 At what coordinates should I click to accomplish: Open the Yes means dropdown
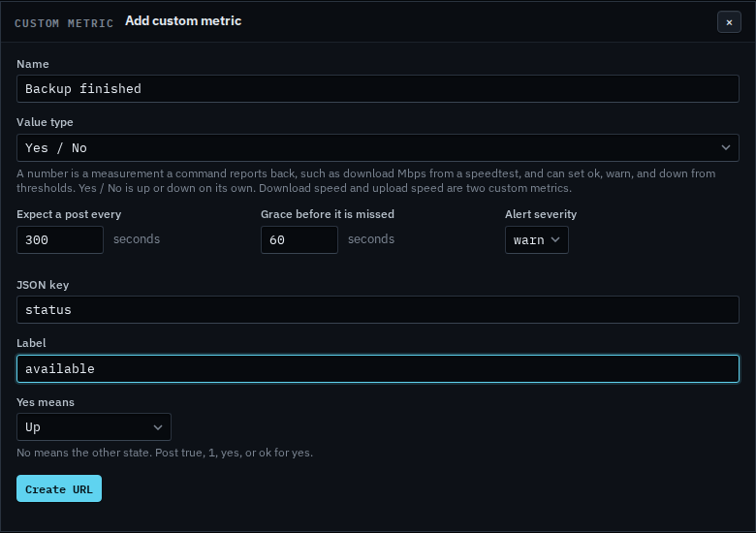(x=94, y=427)
